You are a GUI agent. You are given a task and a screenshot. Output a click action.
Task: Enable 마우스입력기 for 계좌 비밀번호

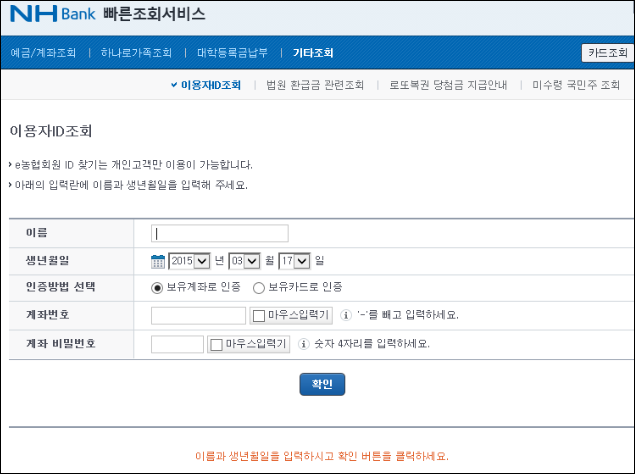217,344
